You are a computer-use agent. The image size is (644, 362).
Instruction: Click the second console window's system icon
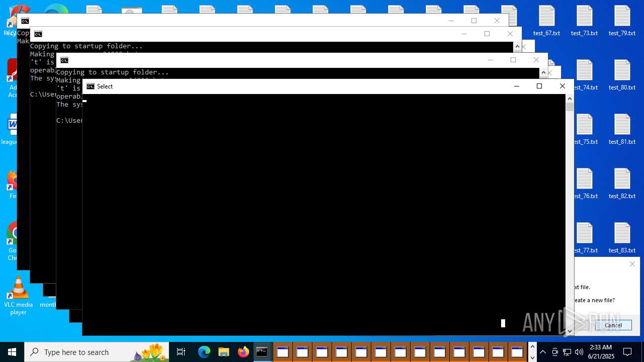coord(38,34)
